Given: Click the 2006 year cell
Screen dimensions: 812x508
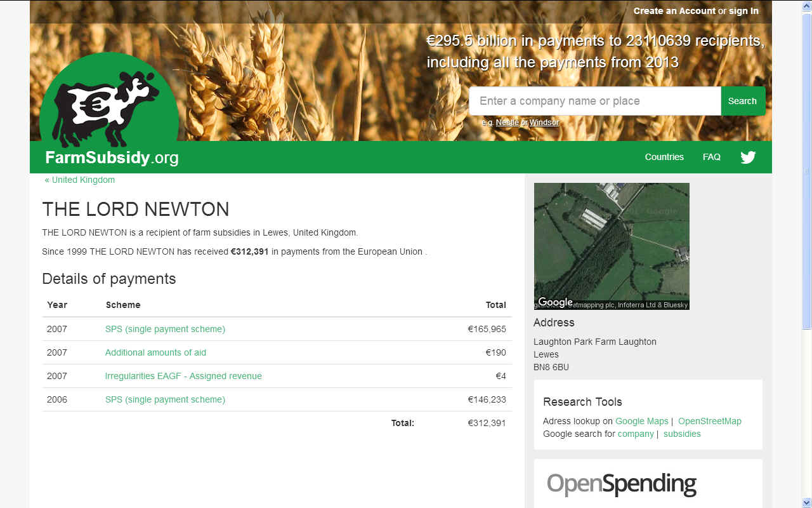Looking at the screenshot, I should point(57,399).
